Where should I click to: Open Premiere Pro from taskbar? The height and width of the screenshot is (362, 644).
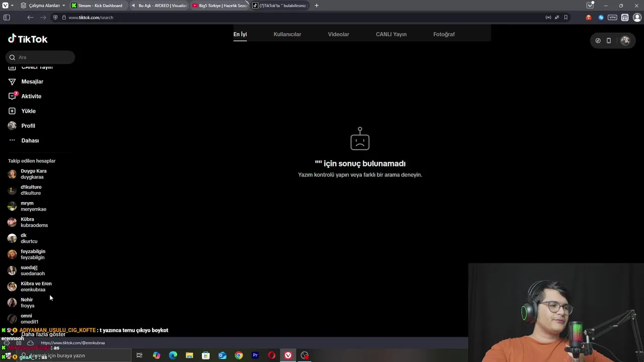255,355
